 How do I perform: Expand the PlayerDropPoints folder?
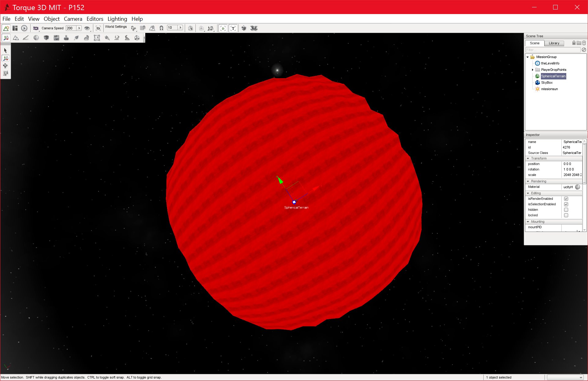(x=533, y=70)
